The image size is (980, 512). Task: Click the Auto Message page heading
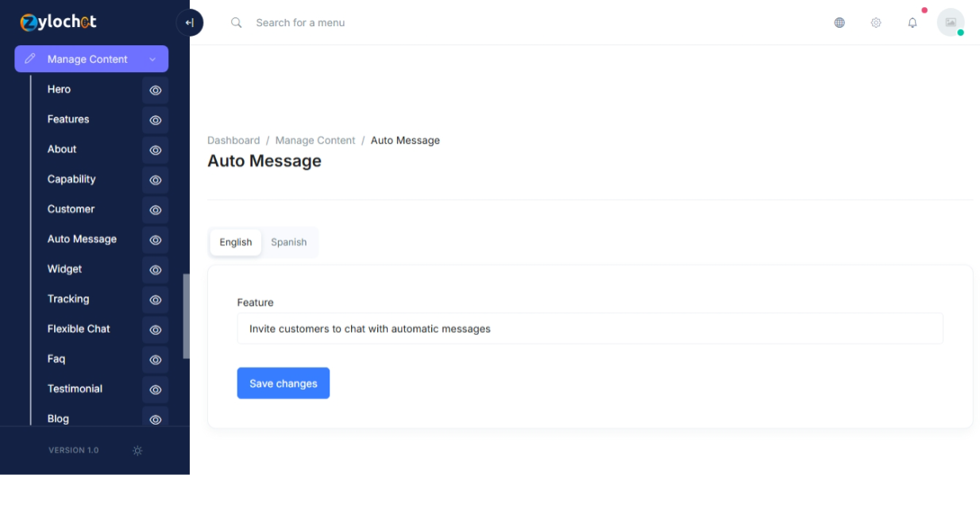tap(264, 161)
